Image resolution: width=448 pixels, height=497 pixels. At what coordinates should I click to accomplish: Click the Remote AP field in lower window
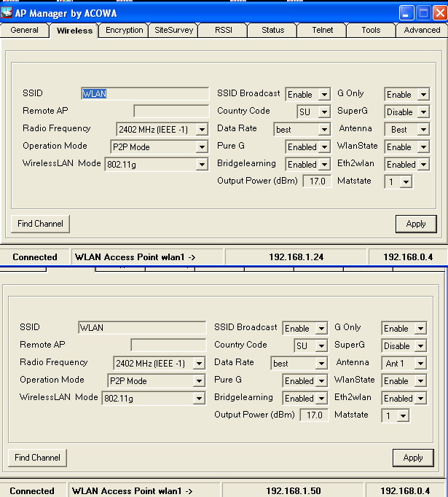pyautogui.click(x=168, y=345)
